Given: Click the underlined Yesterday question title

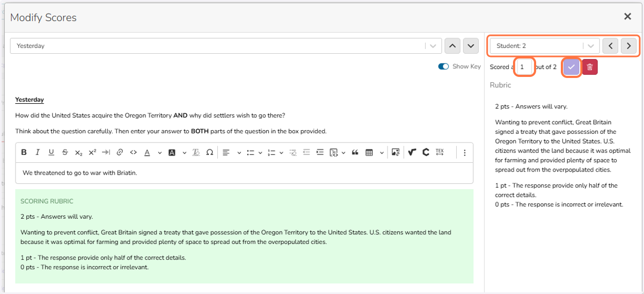Looking at the screenshot, I should coord(30,99).
